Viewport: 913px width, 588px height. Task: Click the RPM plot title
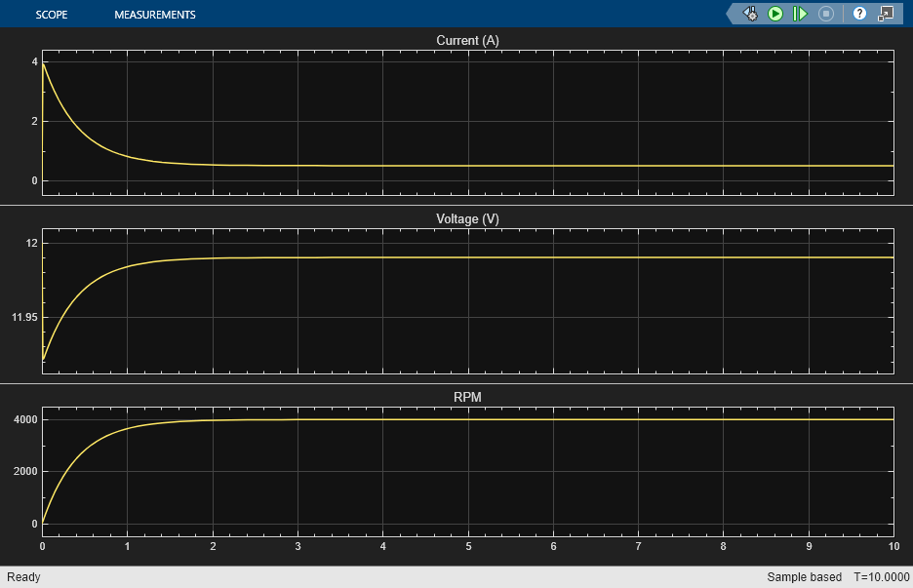pyautogui.click(x=467, y=398)
